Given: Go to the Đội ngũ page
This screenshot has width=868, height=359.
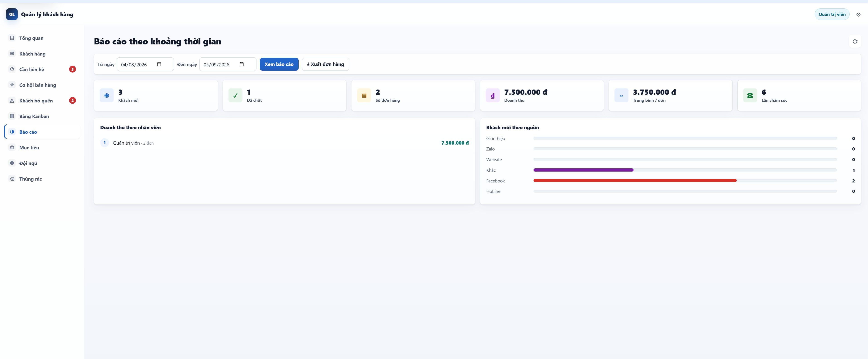Looking at the screenshot, I should click(42, 163).
